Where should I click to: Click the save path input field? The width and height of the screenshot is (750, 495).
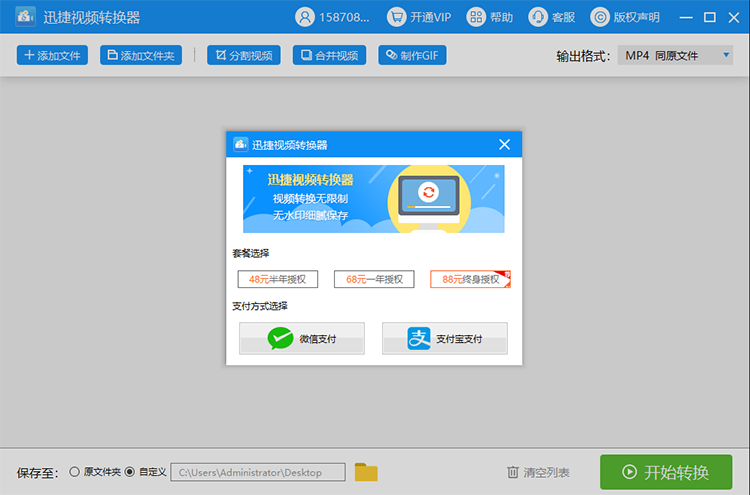click(x=260, y=472)
